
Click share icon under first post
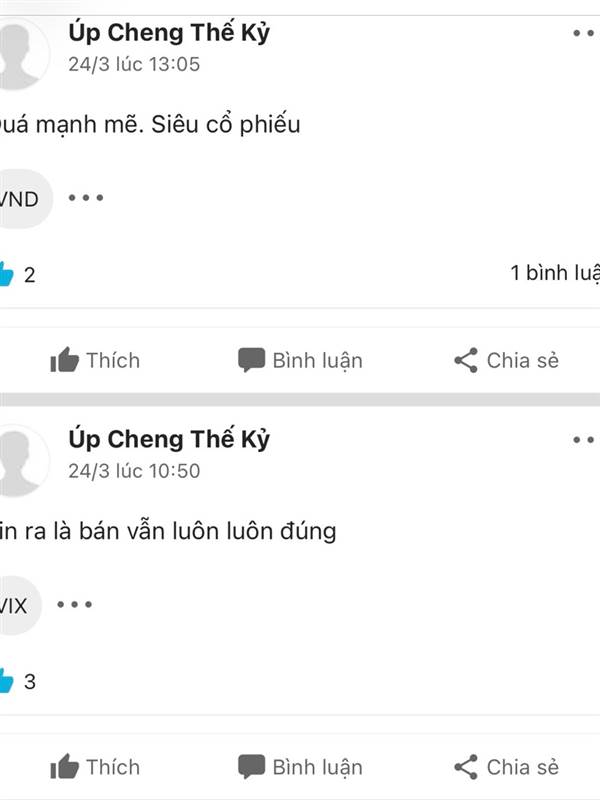466,360
